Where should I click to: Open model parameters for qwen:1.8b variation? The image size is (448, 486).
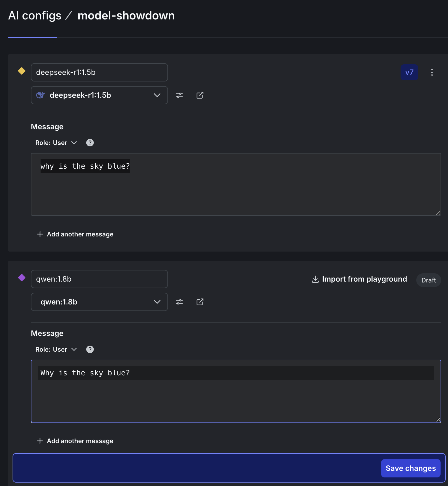pos(179,302)
